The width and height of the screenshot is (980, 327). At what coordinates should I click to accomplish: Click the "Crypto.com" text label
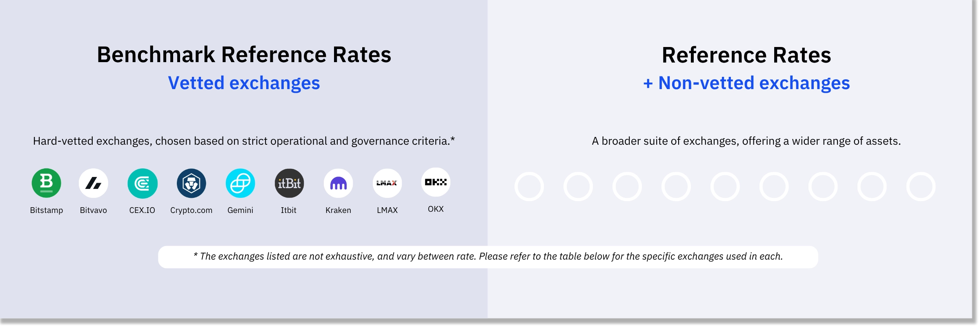[191, 210]
